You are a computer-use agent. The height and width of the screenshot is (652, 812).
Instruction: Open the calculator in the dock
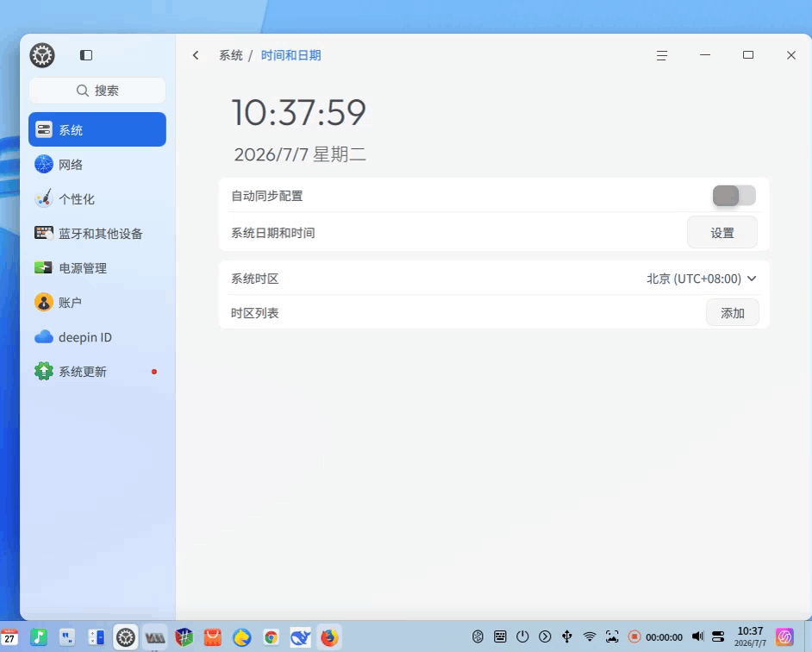97,637
